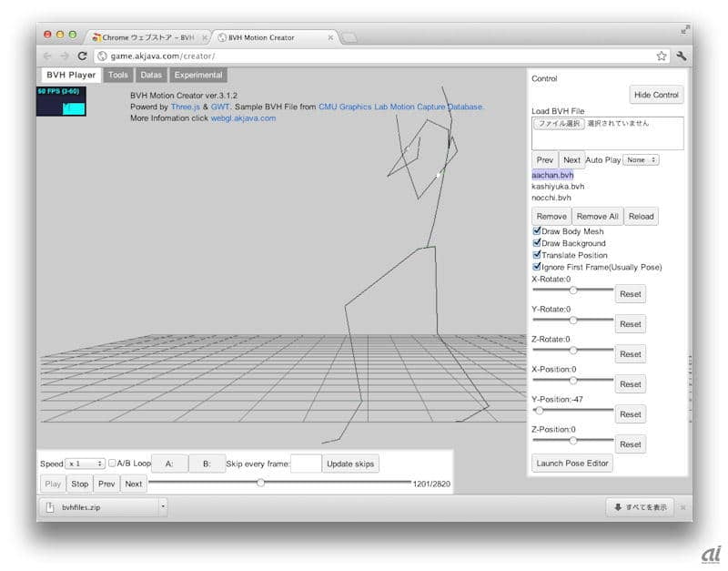Viewport: 728px width, 571px height.
Task: Click the browser forward arrow
Action: click(x=65, y=56)
